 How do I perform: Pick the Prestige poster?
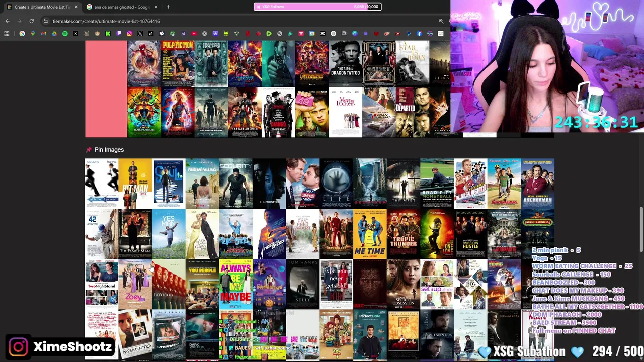pos(269,184)
